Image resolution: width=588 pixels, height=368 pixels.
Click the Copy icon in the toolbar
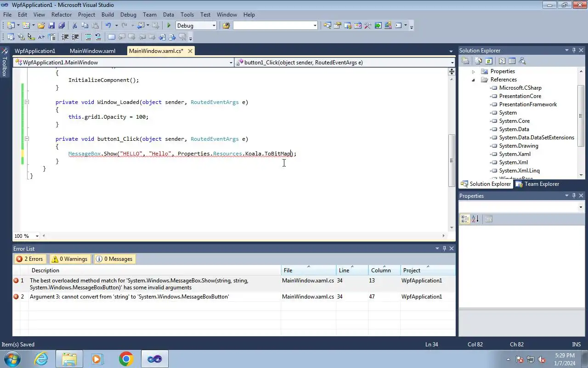85,26
